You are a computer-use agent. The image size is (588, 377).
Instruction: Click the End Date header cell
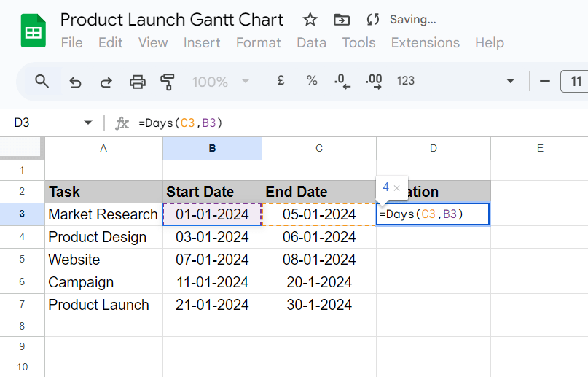coord(319,192)
